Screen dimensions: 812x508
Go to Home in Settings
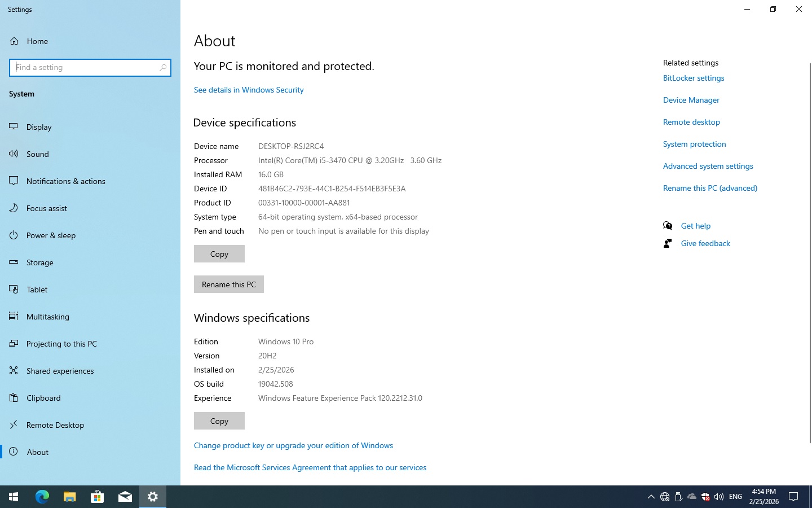click(x=90, y=41)
